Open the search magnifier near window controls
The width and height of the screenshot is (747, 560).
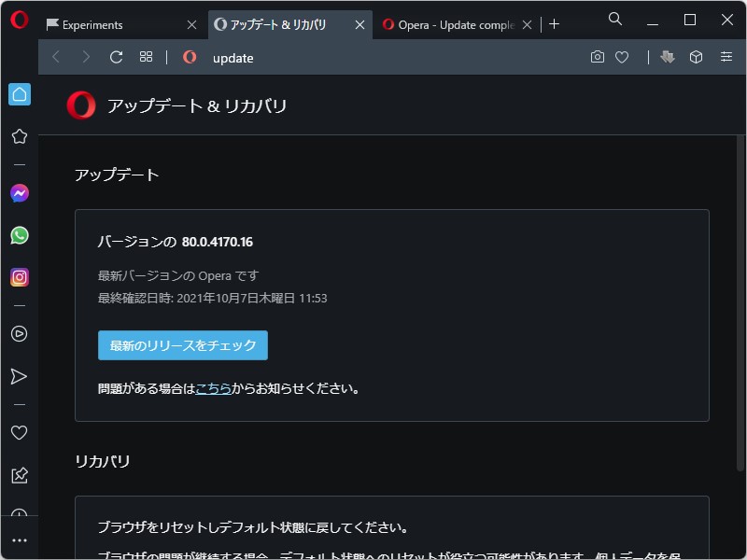[x=614, y=19]
